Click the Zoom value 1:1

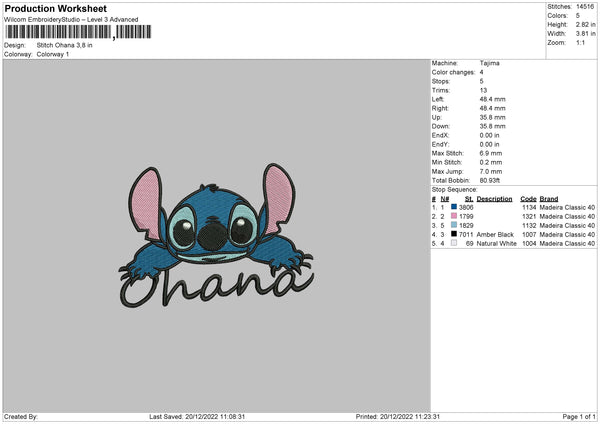coord(580,42)
